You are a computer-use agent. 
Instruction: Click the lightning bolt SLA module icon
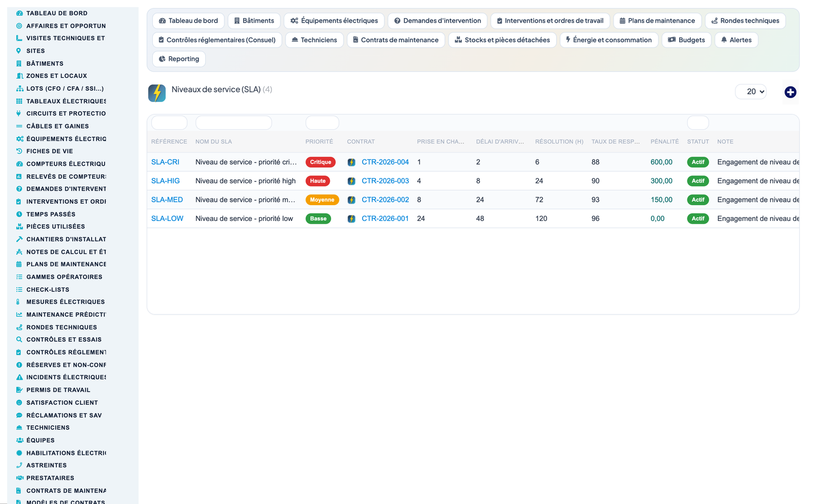(x=157, y=93)
